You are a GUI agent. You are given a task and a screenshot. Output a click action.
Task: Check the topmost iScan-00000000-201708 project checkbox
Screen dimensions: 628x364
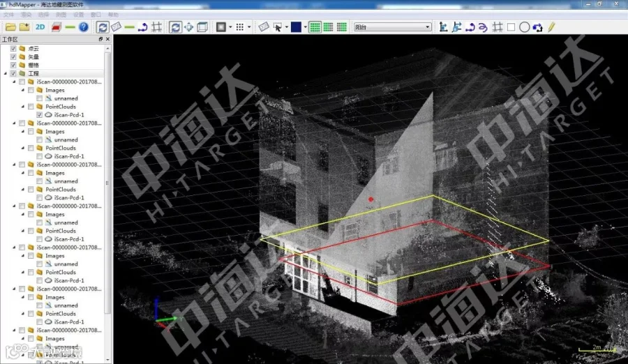click(22, 82)
